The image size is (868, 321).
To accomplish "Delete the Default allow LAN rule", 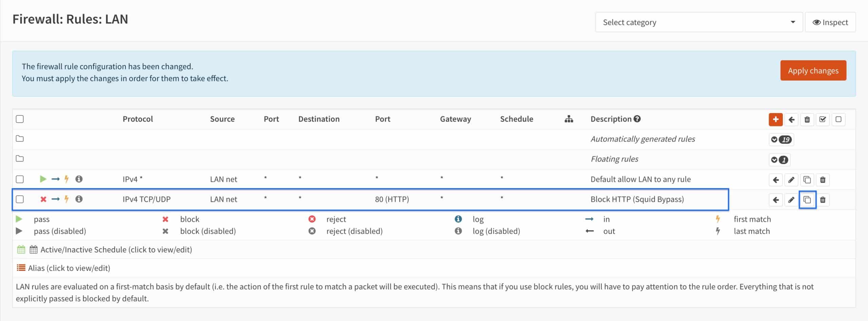I will (x=822, y=180).
